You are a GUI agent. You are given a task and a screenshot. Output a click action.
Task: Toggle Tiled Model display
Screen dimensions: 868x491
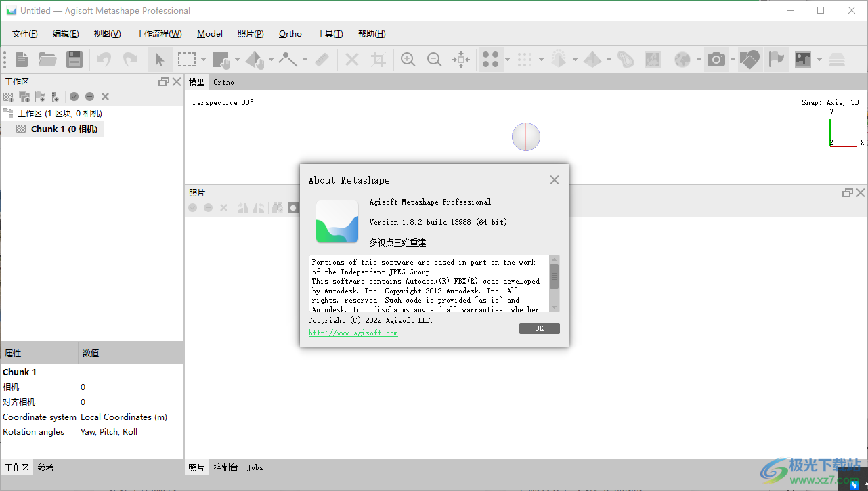coord(592,60)
